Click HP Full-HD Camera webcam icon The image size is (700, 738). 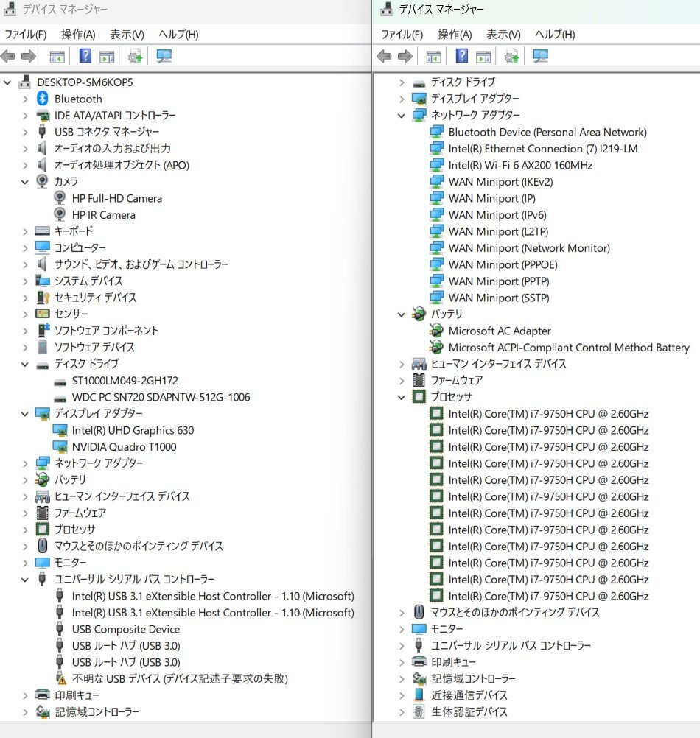[x=60, y=198]
